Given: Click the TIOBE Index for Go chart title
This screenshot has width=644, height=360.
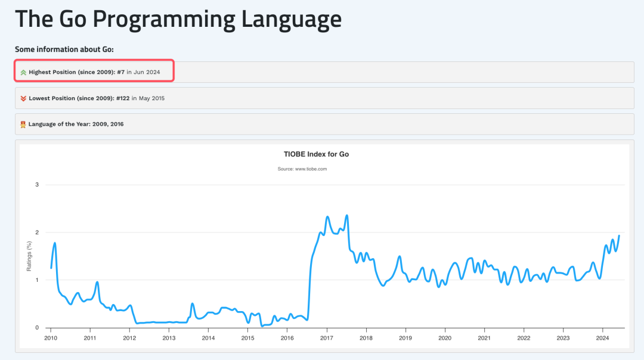Looking at the screenshot, I should click(316, 154).
